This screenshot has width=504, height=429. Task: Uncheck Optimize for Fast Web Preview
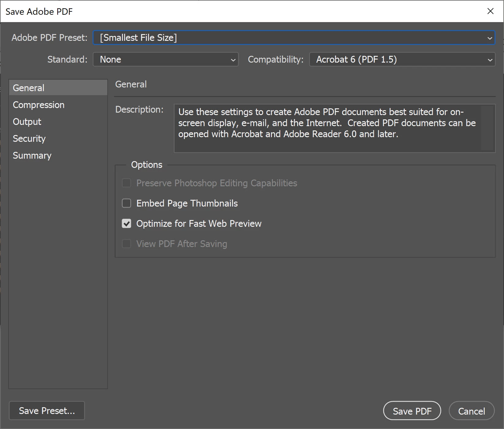coord(126,223)
